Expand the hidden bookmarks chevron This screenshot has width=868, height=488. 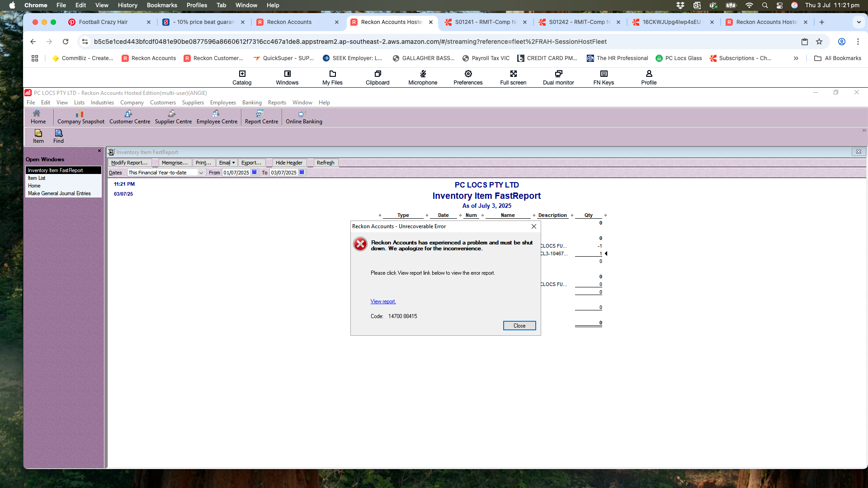(x=796, y=58)
